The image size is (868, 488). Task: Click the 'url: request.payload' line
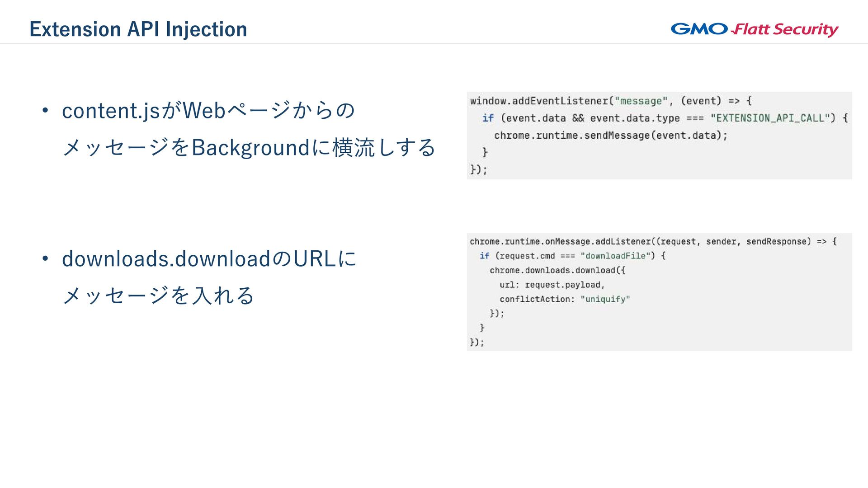(552, 285)
